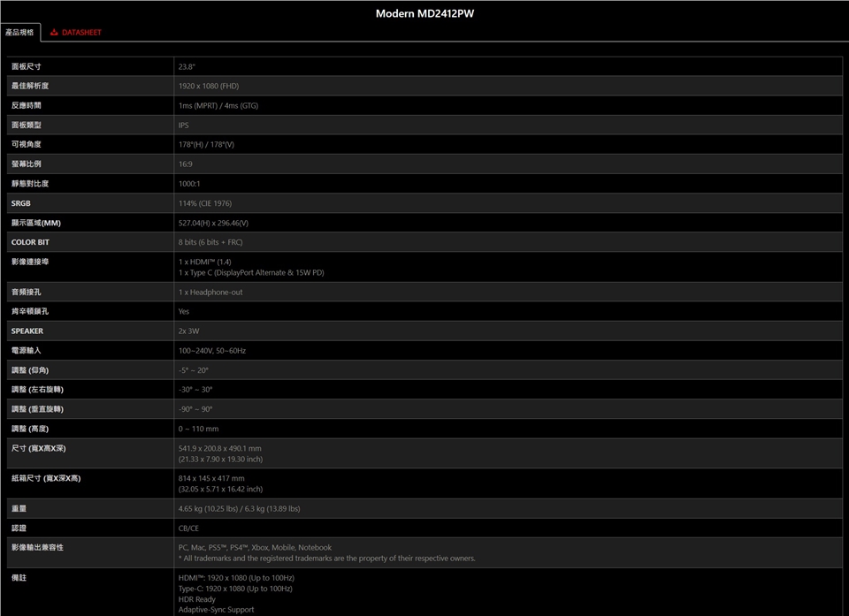Click the 面板類型 row label
The width and height of the screenshot is (849, 616).
[26, 125]
